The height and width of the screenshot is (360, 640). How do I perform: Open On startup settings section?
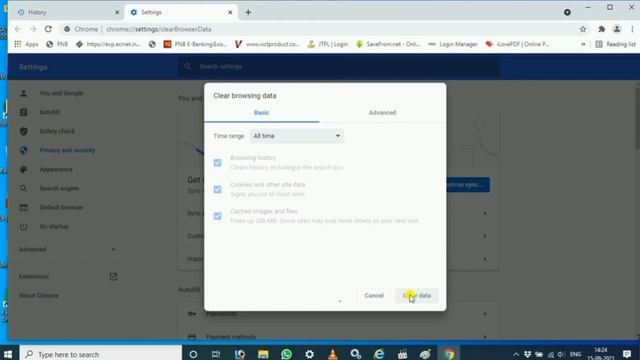coord(54,227)
